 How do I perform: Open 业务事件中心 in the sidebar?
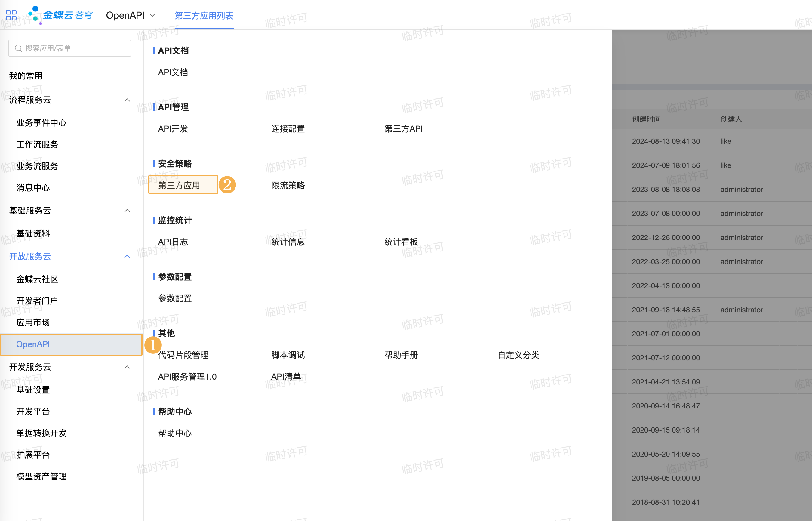pyautogui.click(x=41, y=123)
